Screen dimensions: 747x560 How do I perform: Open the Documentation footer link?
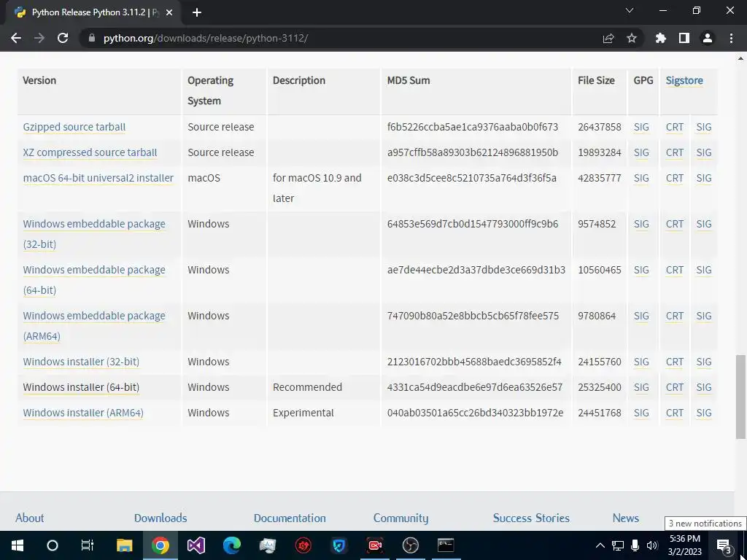[x=290, y=518]
